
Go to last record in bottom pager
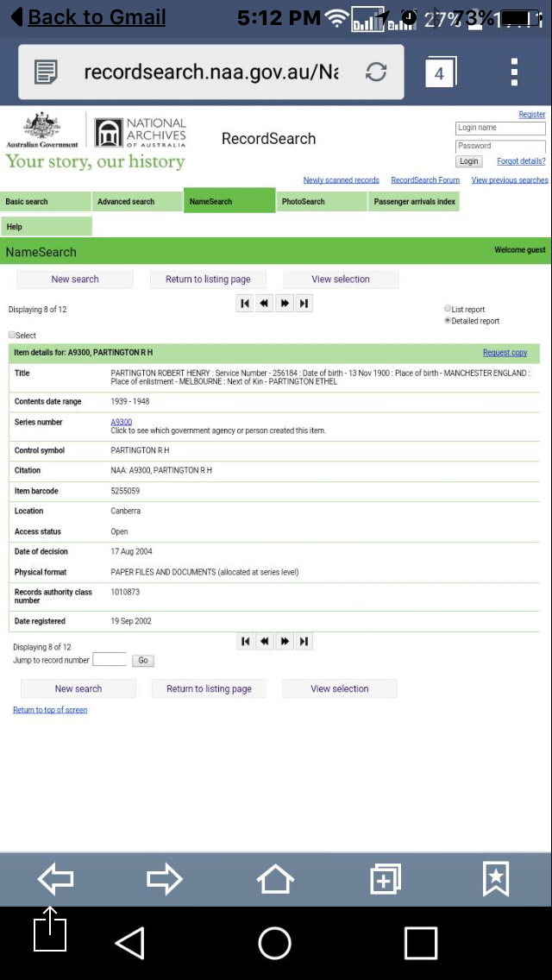tap(304, 641)
